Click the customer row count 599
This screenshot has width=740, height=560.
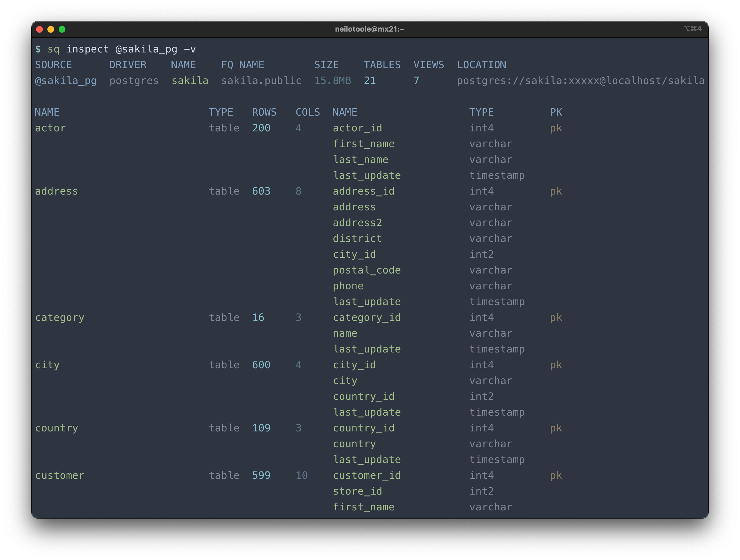261,475
